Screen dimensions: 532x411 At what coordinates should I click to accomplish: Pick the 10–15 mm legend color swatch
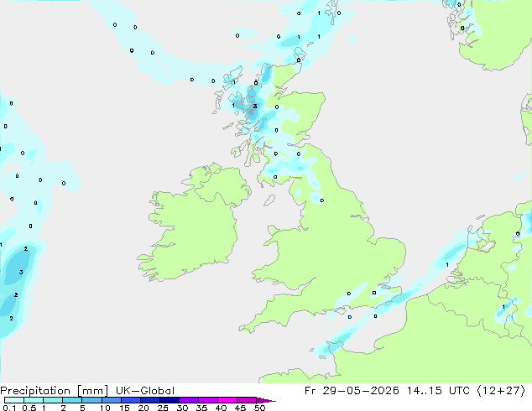112,400
